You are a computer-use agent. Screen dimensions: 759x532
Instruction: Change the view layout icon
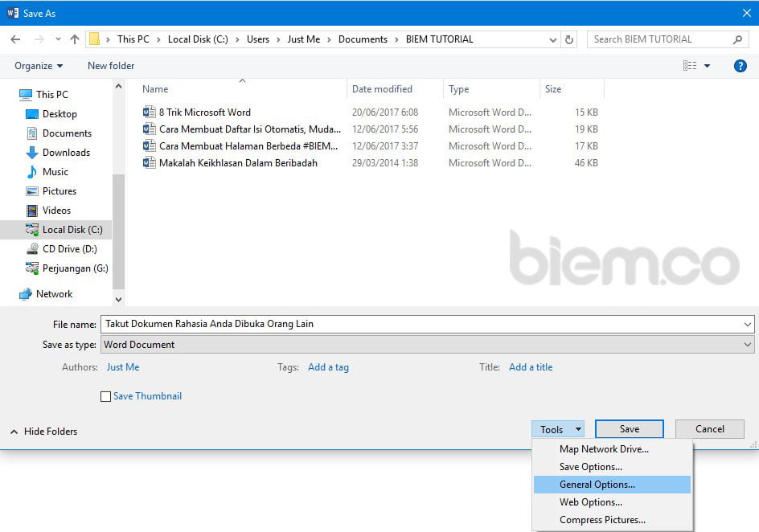pos(690,65)
